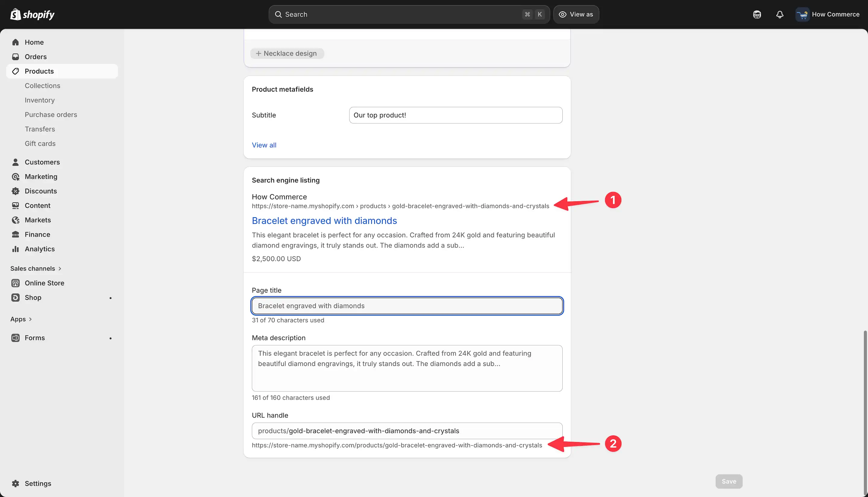Expand the Sales channels section
The height and width of the screenshot is (497, 868).
click(x=36, y=269)
